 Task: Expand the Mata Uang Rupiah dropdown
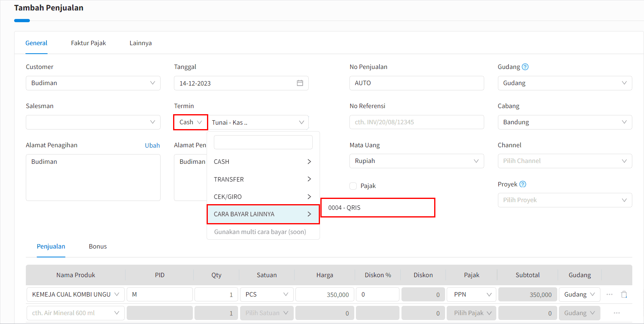(416, 161)
